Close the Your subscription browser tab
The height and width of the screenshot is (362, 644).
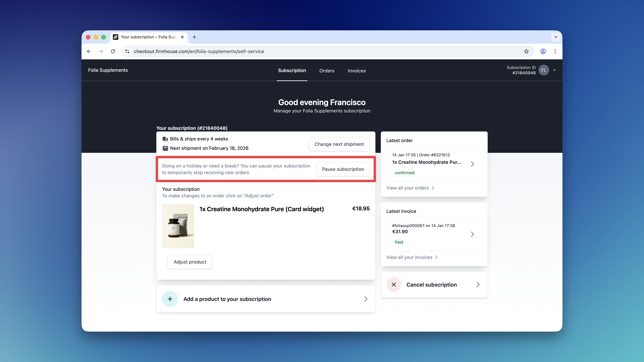click(x=182, y=37)
